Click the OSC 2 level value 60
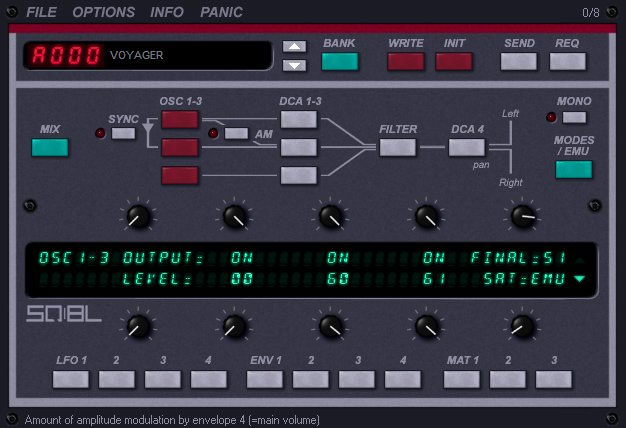 coord(338,279)
